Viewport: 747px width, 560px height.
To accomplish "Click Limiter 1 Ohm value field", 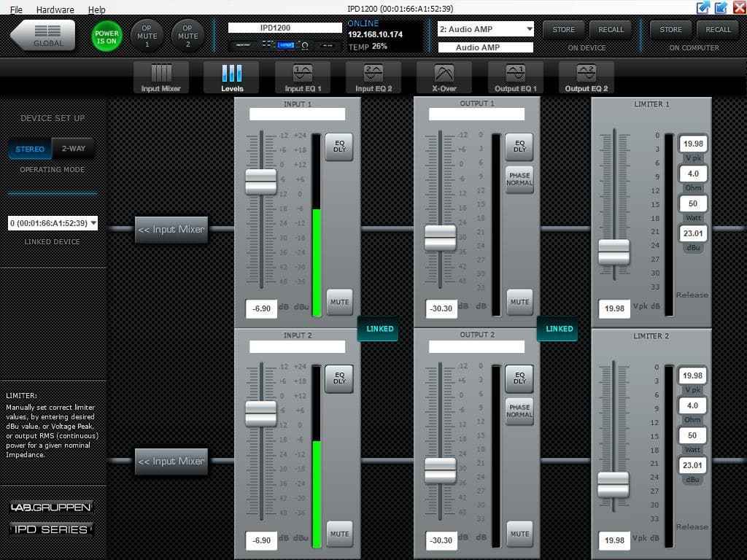I will coord(693,174).
